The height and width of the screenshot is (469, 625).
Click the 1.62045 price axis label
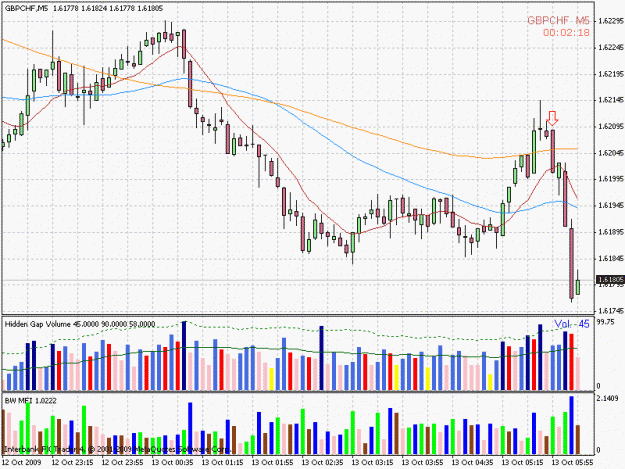tap(611, 153)
